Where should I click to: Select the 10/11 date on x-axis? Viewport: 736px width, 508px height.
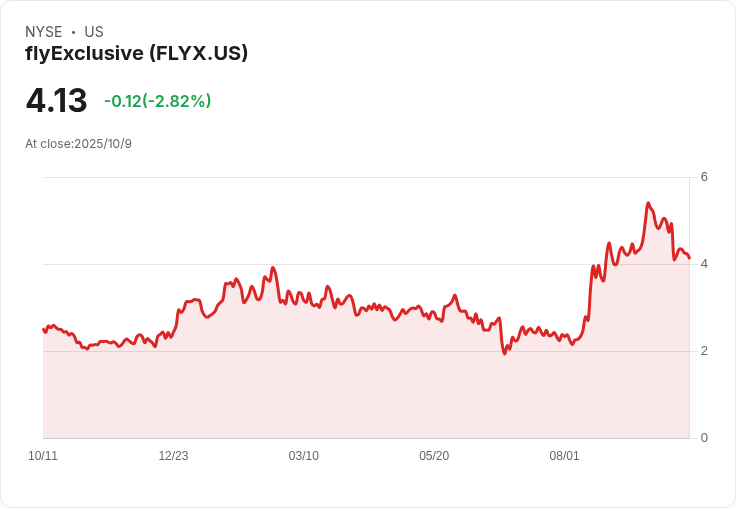43,456
